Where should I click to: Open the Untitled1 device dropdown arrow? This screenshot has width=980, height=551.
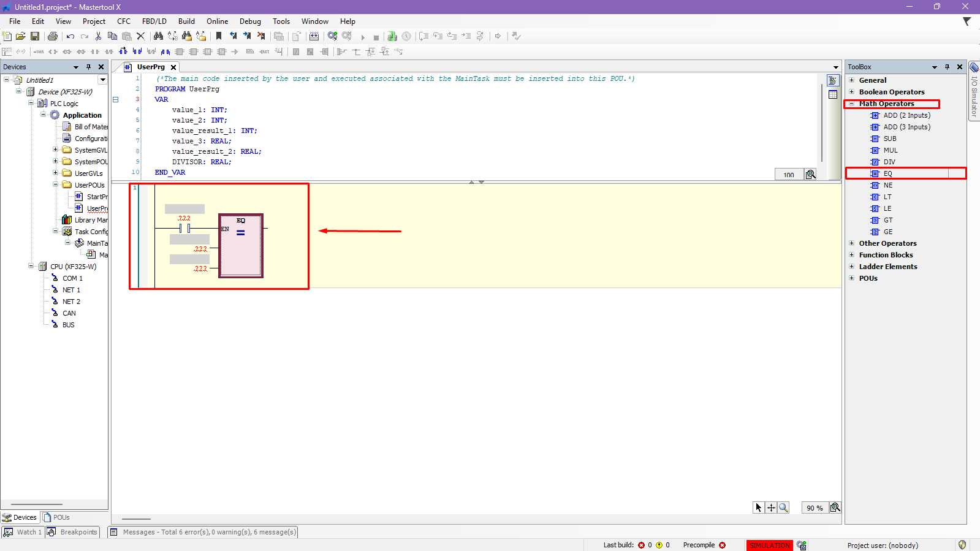pyautogui.click(x=102, y=80)
